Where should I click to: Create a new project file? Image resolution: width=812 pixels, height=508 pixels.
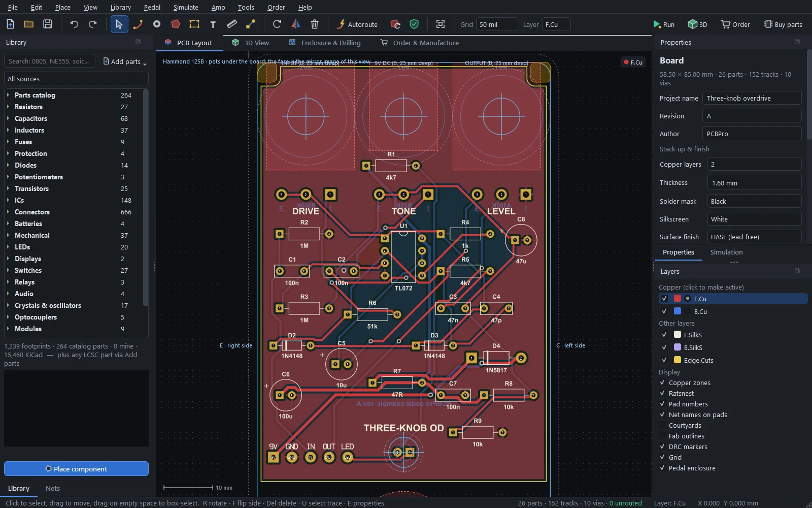tap(10, 24)
